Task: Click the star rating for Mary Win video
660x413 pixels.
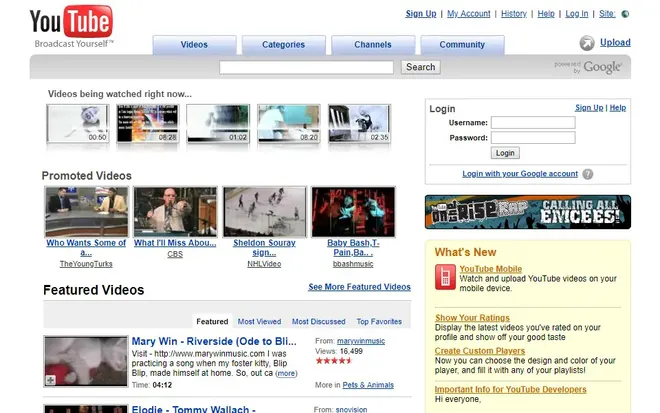Action: (x=333, y=361)
